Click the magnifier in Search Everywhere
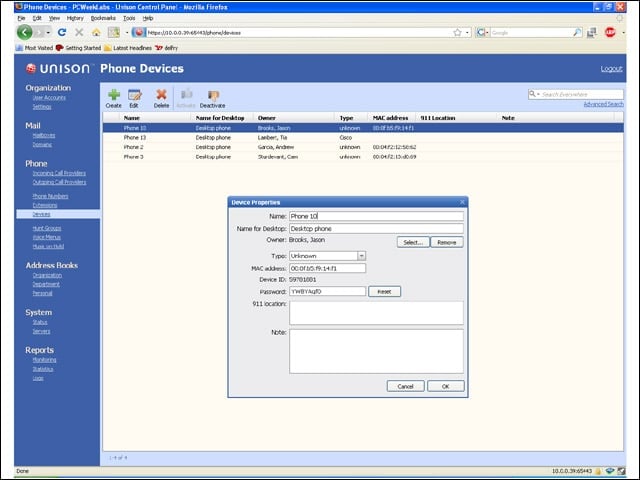Image resolution: width=640 pixels, height=480 pixels. 532,94
